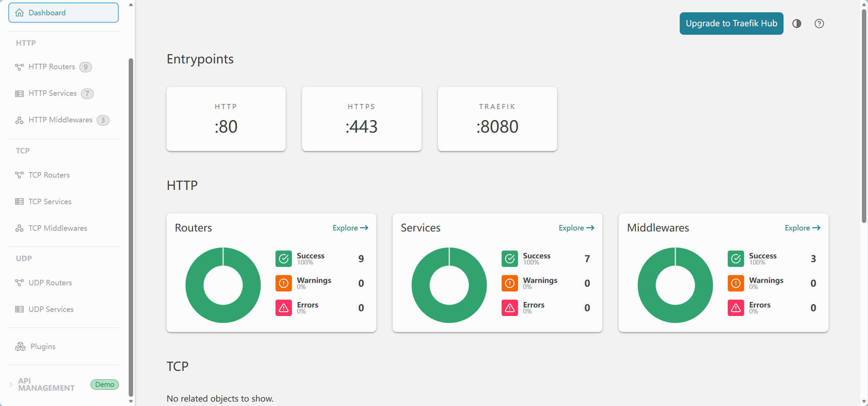
Task: Click sidebar scroll up arrow
Action: 131,5
